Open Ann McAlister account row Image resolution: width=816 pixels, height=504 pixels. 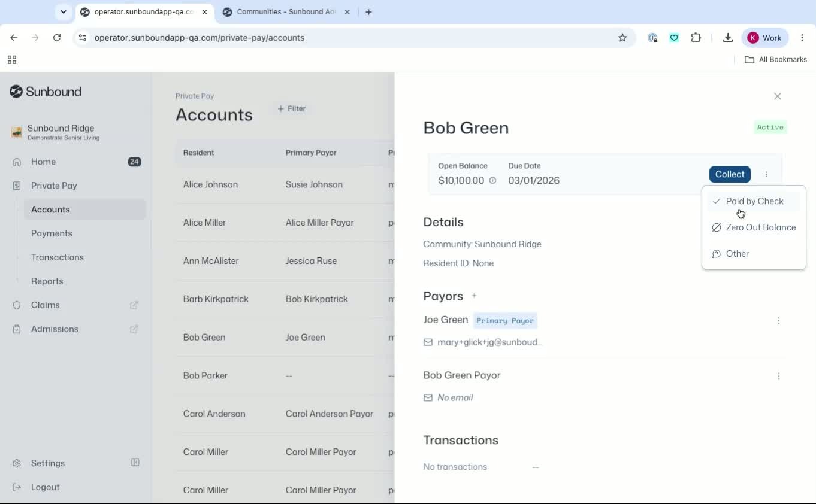(x=285, y=261)
